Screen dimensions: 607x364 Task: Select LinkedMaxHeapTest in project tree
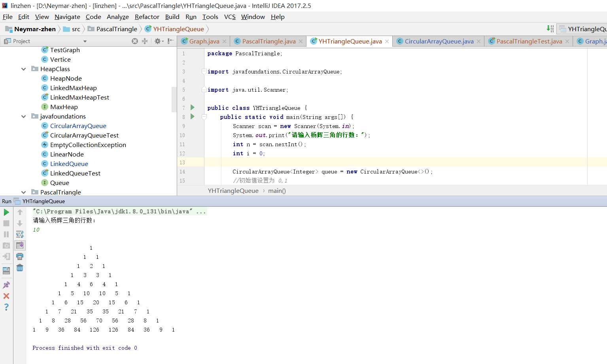[x=79, y=97]
